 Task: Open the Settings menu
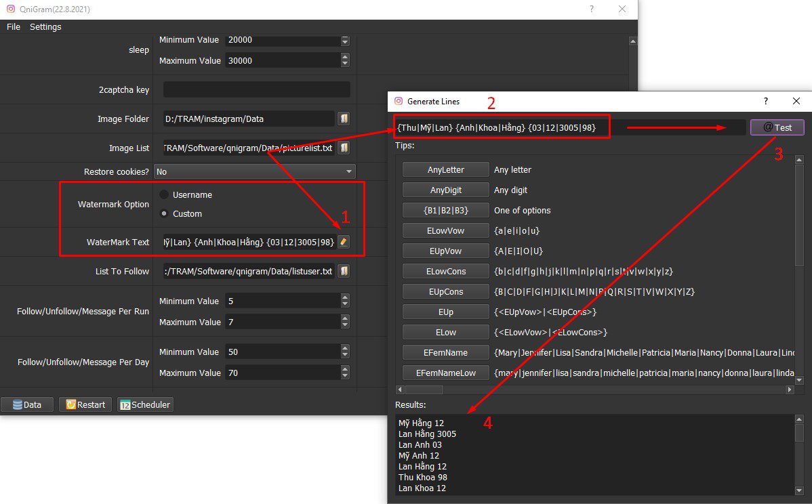tap(45, 27)
